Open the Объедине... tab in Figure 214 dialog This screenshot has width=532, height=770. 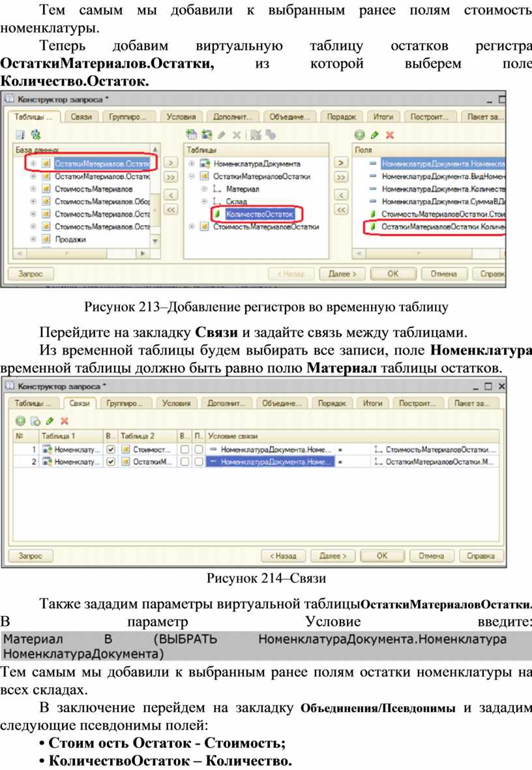(282, 404)
